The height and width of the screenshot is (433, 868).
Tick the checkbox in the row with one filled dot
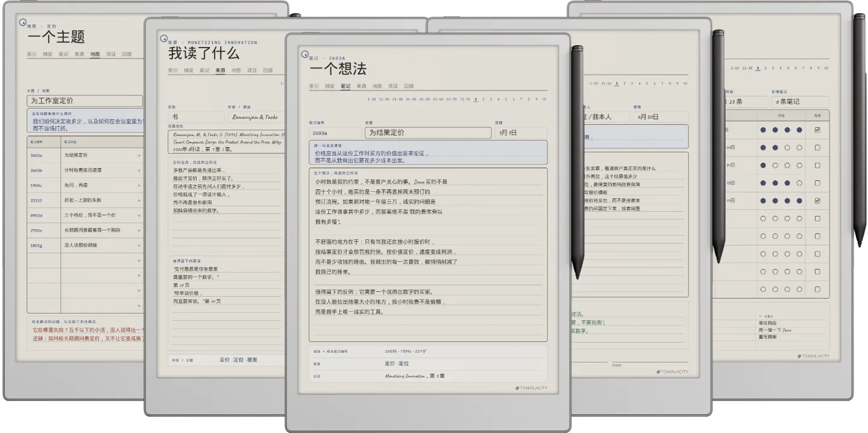(817, 165)
